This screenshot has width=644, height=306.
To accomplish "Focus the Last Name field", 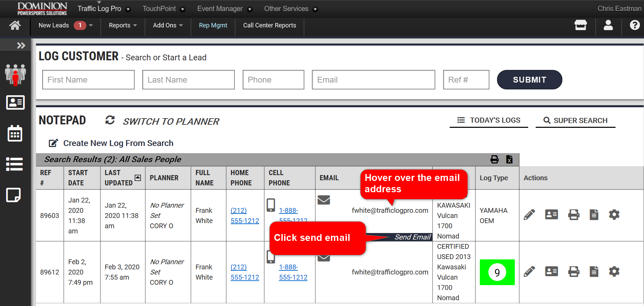I will (x=189, y=80).
